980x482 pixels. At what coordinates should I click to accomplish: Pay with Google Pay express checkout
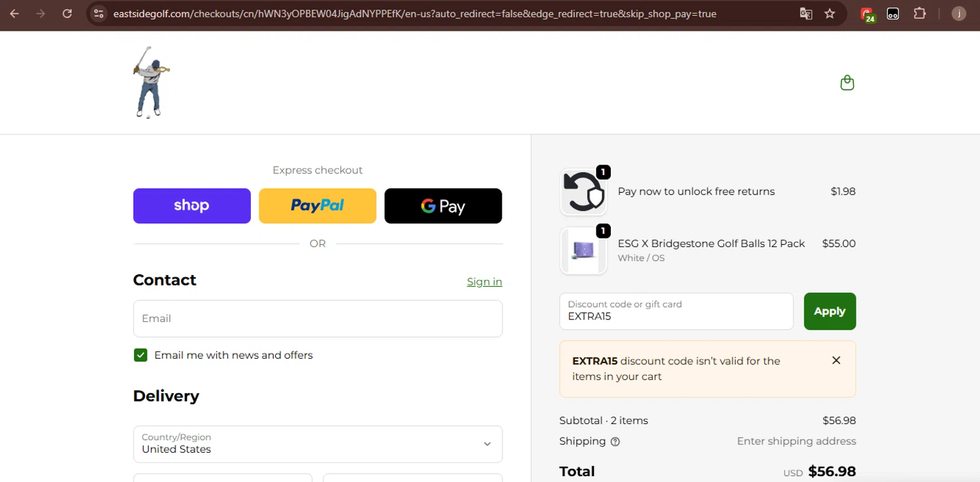[x=443, y=206]
